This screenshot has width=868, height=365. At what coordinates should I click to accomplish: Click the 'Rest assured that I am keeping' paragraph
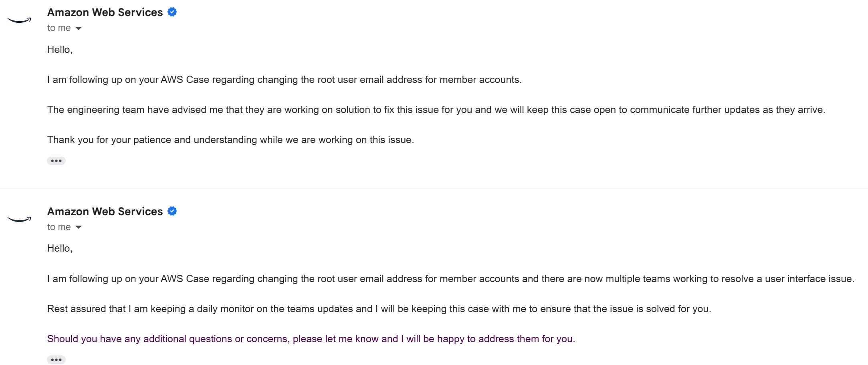379,309
